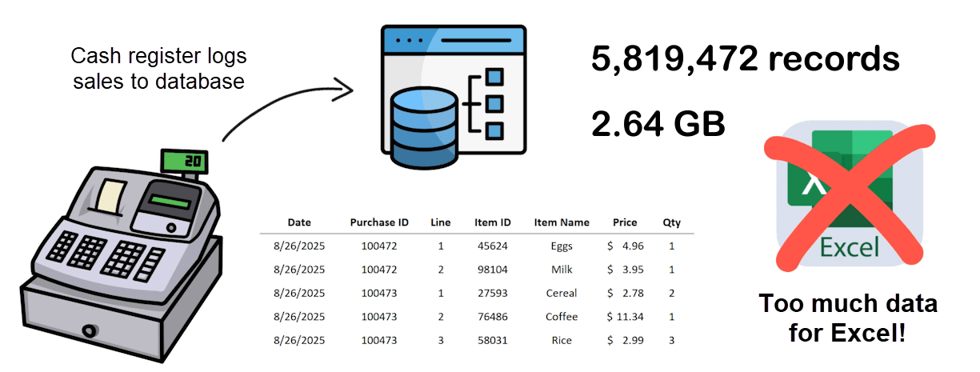Select Item ID cell 27593
Screen dimensions: 980x372
click(x=493, y=293)
